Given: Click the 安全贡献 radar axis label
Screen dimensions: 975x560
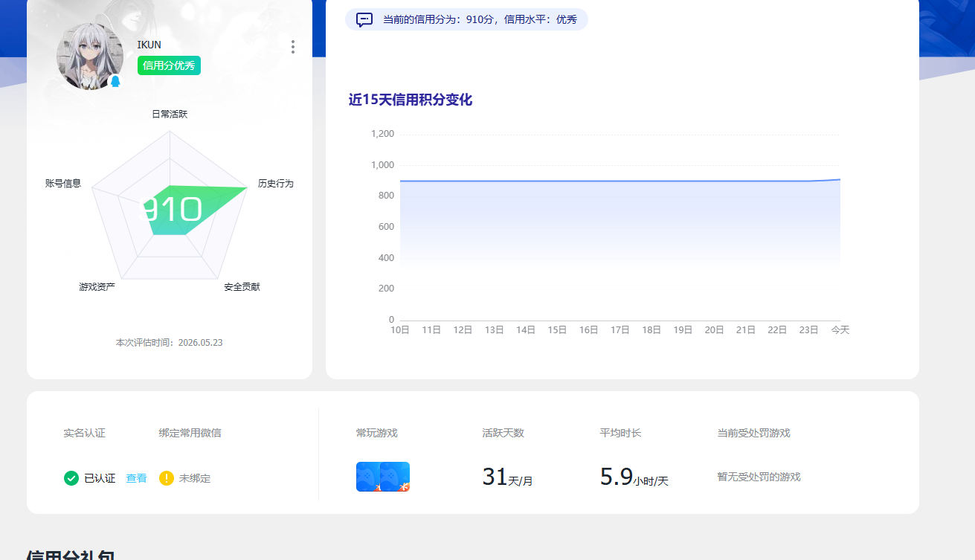Looking at the screenshot, I should click(242, 287).
